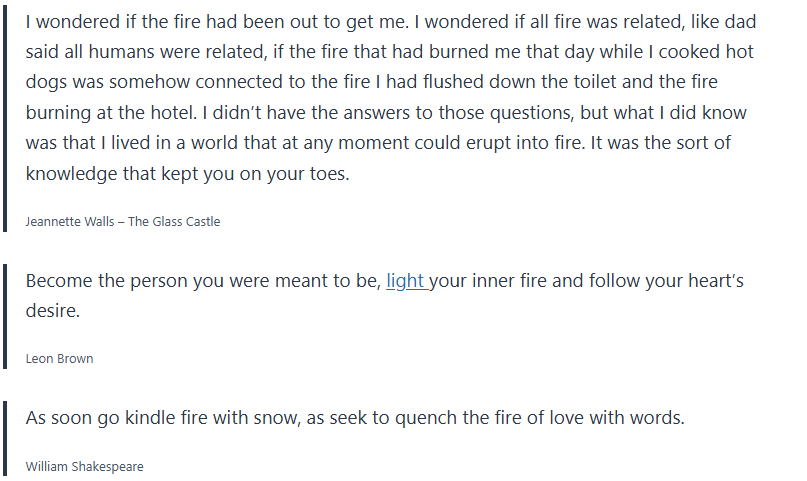Click the "Leon Brown" attribution
The height and width of the screenshot is (481, 807).
click(x=59, y=359)
